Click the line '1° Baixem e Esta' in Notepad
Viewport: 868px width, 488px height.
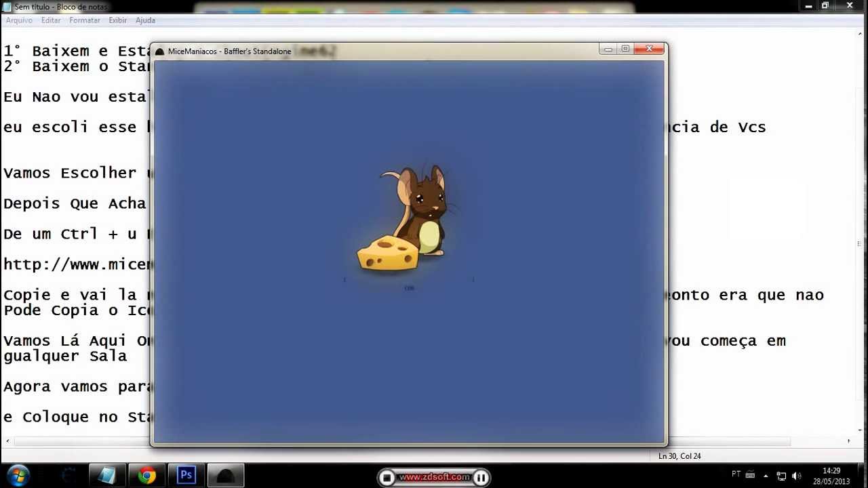pyautogui.click(x=76, y=51)
